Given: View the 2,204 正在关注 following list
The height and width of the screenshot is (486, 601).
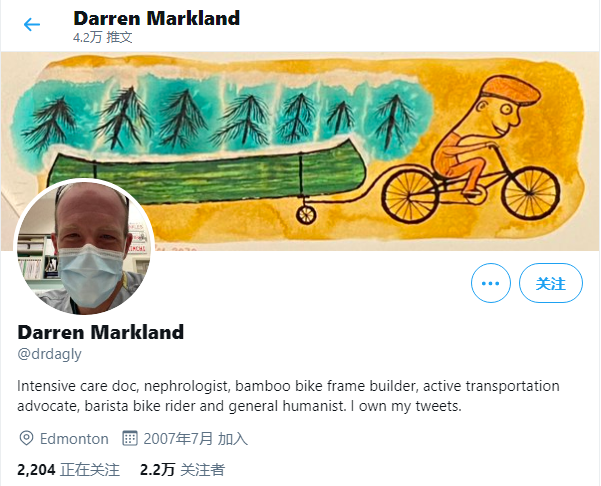Looking at the screenshot, I should click(68, 470).
